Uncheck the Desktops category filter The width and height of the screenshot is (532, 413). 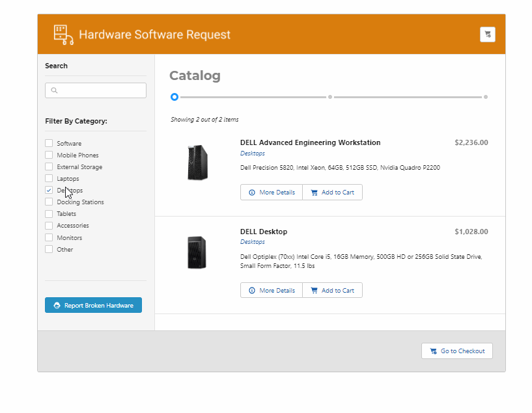49,190
